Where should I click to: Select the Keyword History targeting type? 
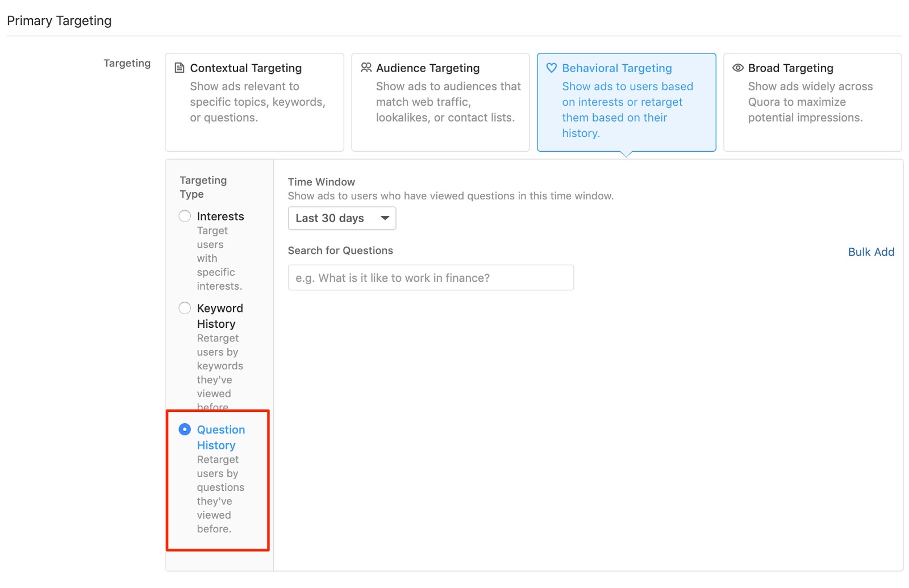(x=184, y=308)
